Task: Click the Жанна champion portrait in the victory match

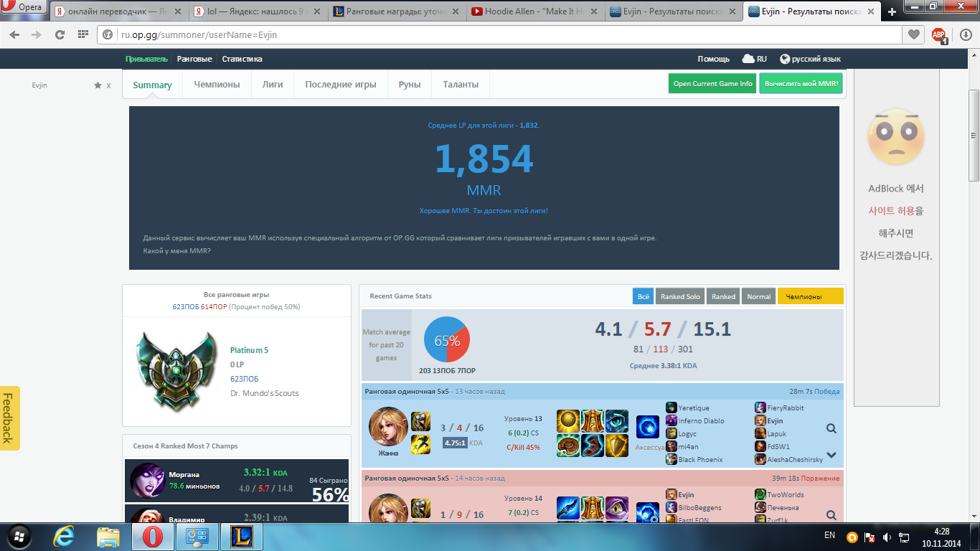Action: pyautogui.click(x=388, y=426)
